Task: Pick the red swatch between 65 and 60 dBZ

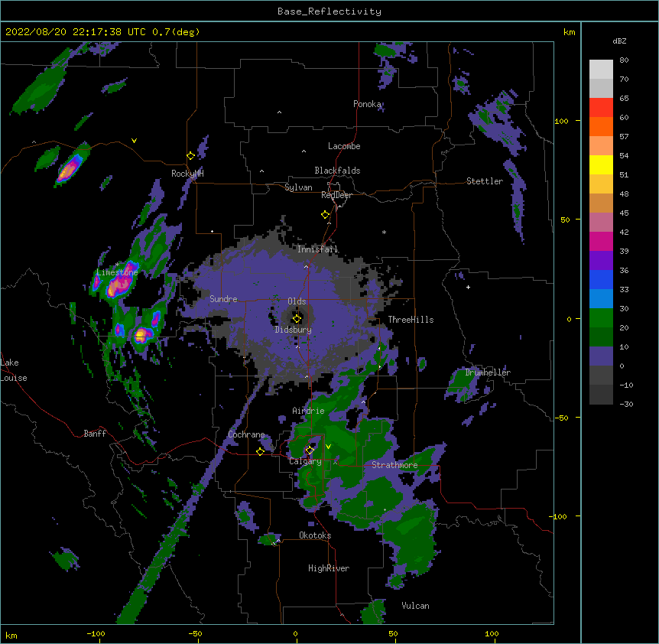Action: click(x=601, y=107)
